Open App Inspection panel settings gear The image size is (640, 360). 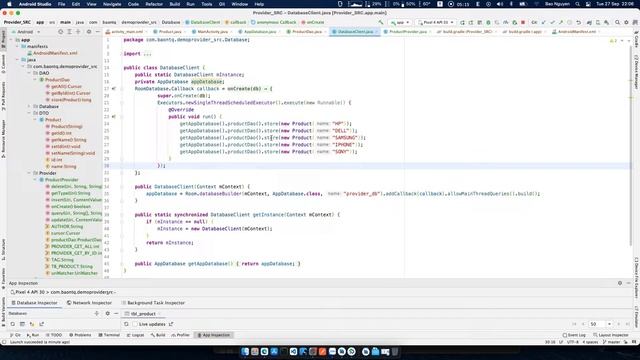click(x=620, y=283)
